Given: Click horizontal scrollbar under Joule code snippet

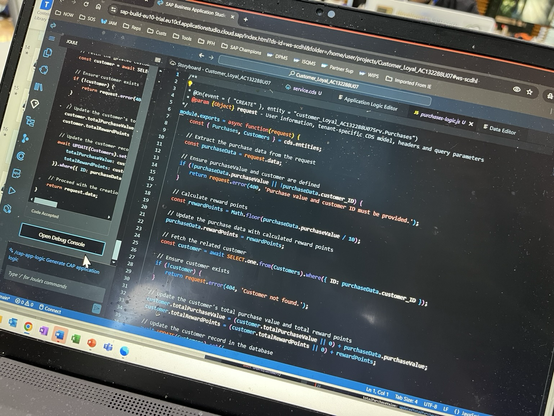Looking at the screenshot, I should coord(46,204).
